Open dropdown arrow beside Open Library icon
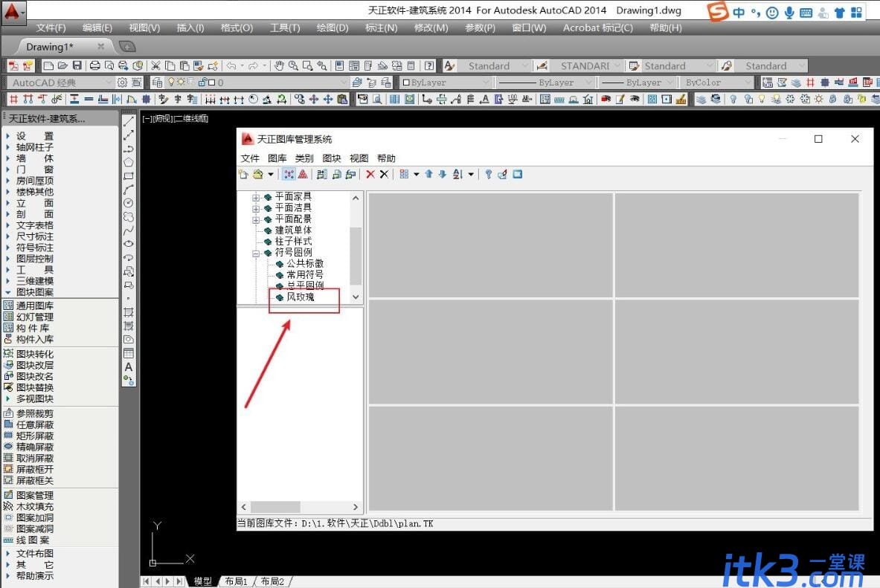This screenshot has height=588, width=880. click(271, 175)
